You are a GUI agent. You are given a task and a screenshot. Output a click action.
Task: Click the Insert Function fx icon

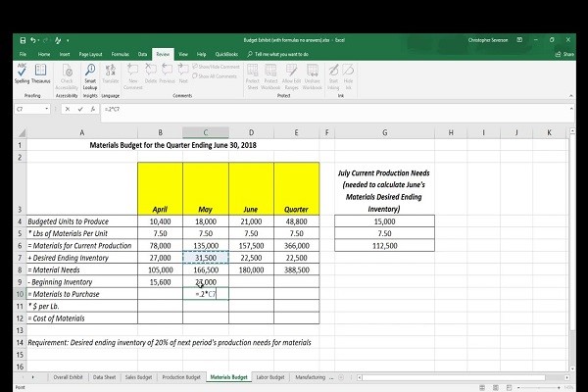[92, 110]
